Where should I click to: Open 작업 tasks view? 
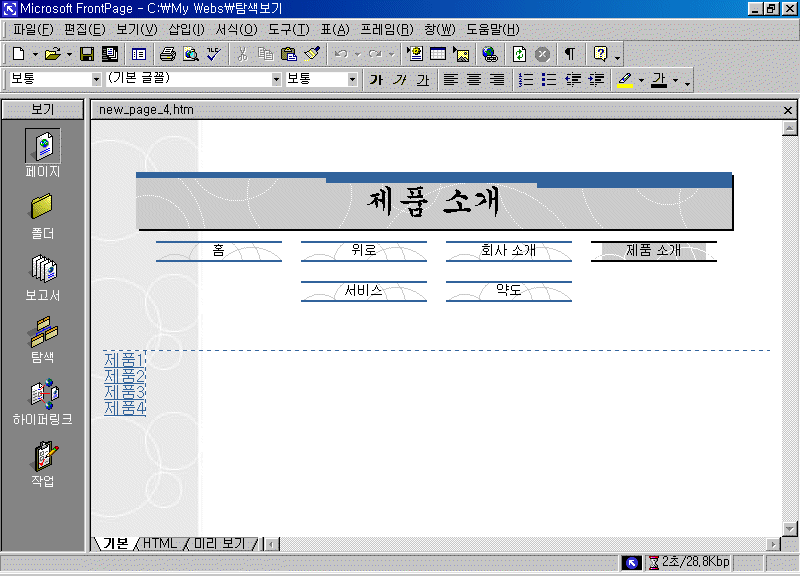pos(43,464)
